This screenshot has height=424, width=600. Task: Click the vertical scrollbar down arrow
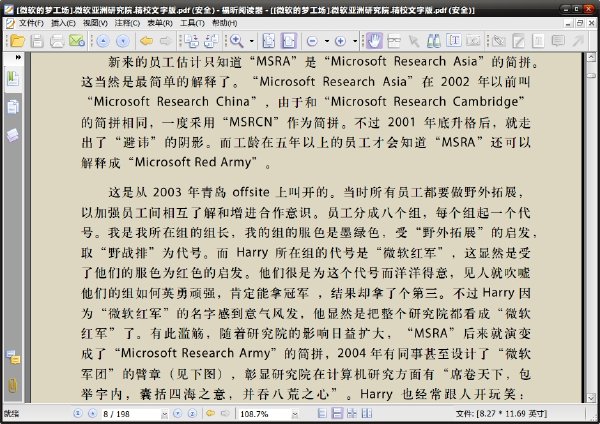(592, 398)
